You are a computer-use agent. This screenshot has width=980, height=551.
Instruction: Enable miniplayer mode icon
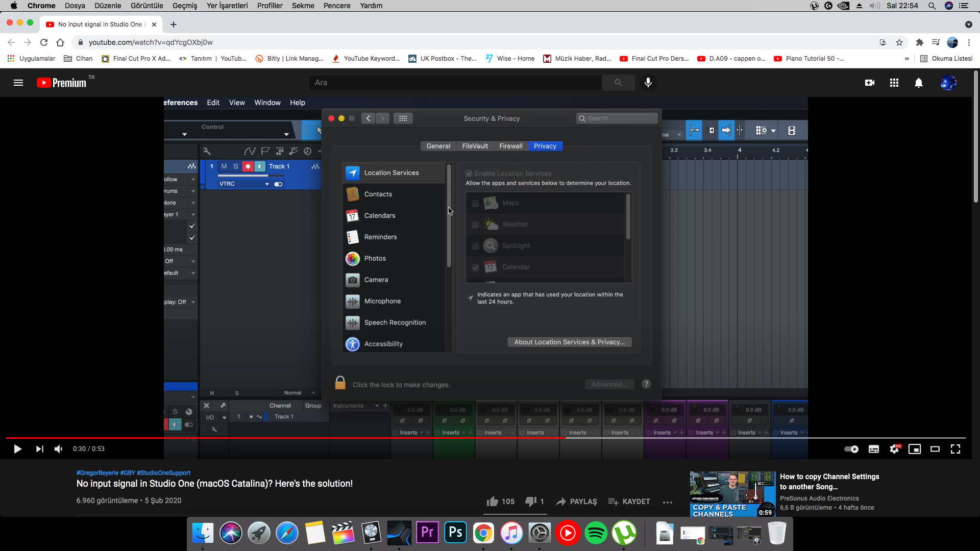(x=914, y=449)
